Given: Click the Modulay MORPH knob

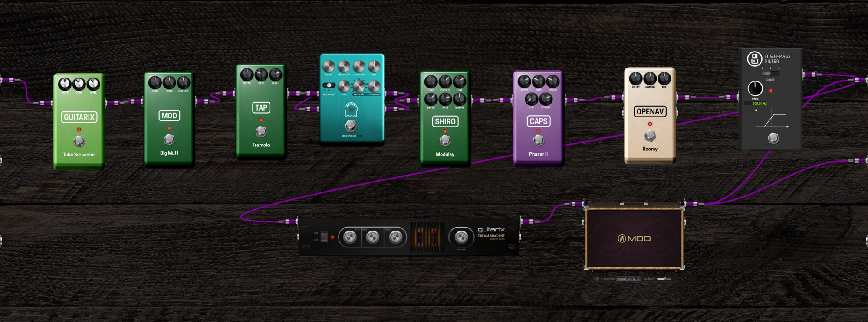Looking at the screenshot, I should (x=460, y=99).
